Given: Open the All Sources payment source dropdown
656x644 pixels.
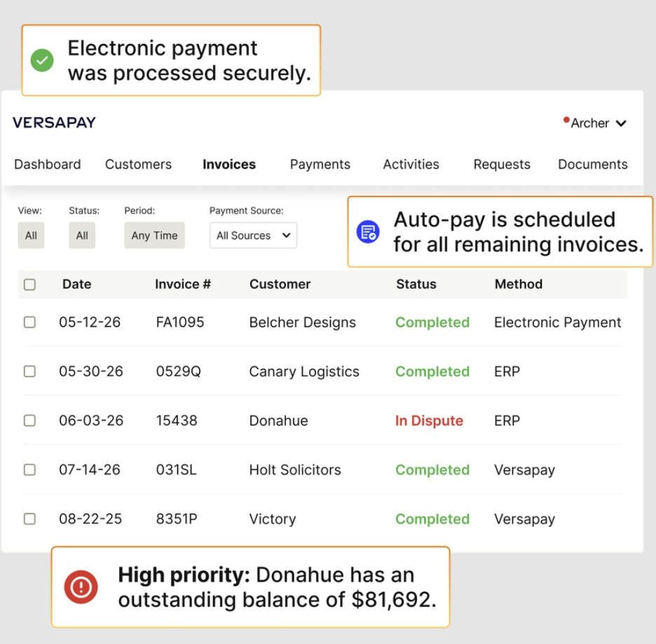Looking at the screenshot, I should pos(252,235).
